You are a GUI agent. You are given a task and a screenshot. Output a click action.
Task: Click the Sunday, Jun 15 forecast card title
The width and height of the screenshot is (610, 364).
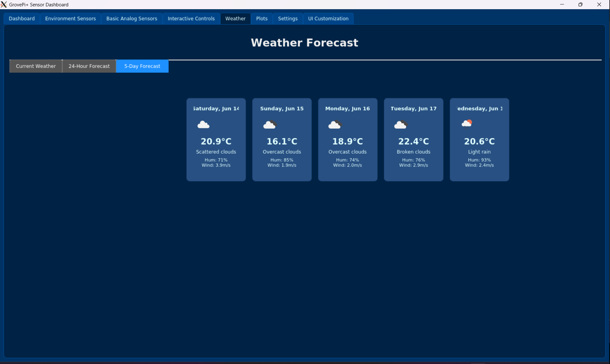tap(282, 109)
